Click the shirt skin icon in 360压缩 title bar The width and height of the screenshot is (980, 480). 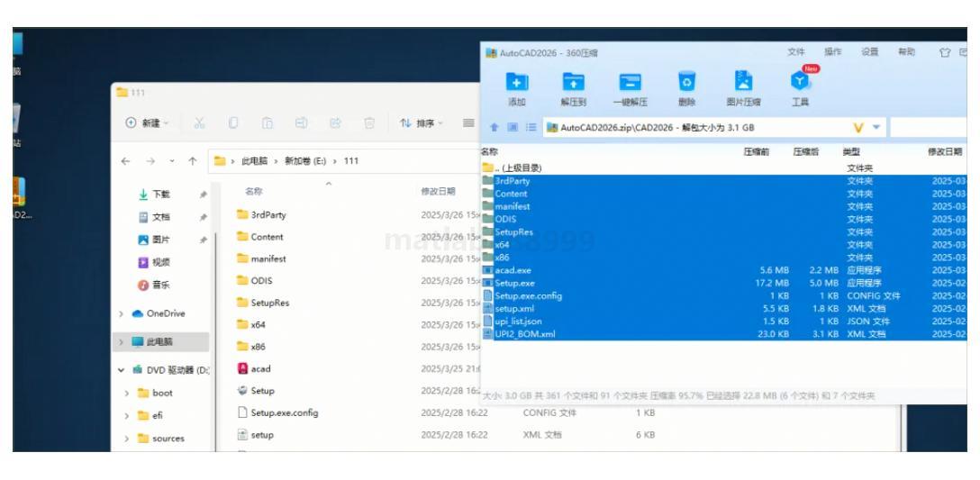tap(945, 53)
